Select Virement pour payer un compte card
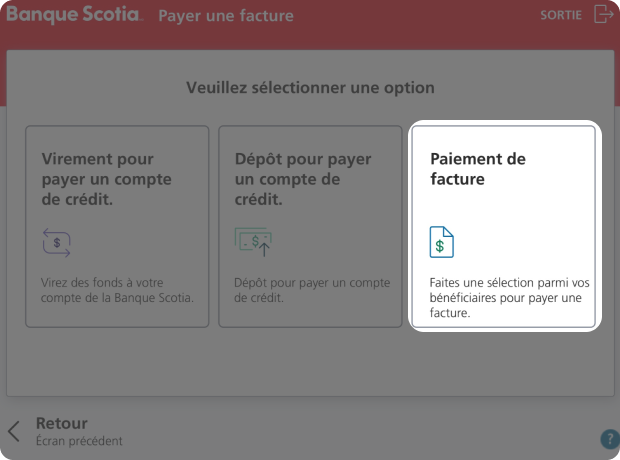620x460 pixels. click(x=117, y=226)
